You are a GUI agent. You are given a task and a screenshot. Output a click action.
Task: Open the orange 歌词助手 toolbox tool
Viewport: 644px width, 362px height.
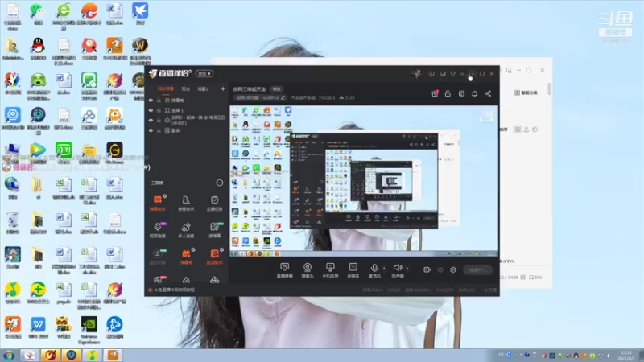click(214, 257)
